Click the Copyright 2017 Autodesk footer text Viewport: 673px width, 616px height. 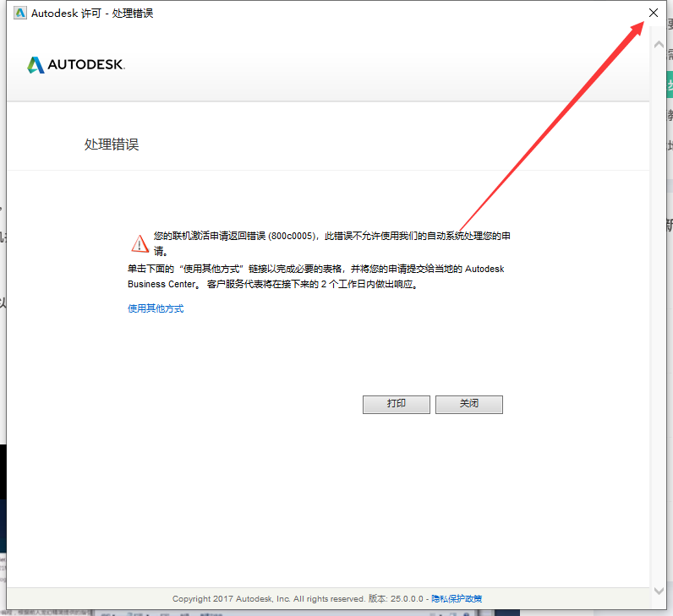point(268,598)
